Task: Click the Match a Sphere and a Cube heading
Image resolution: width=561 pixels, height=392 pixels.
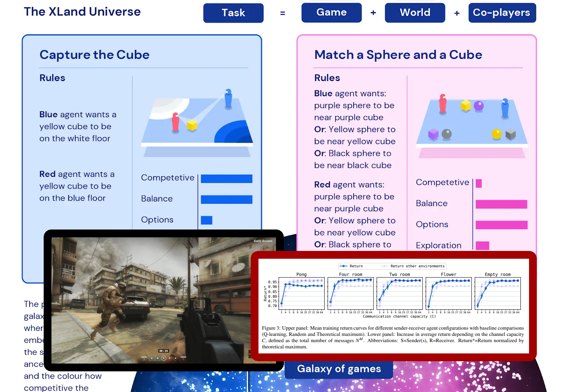Action: pyautogui.click(x=398, y=55)
